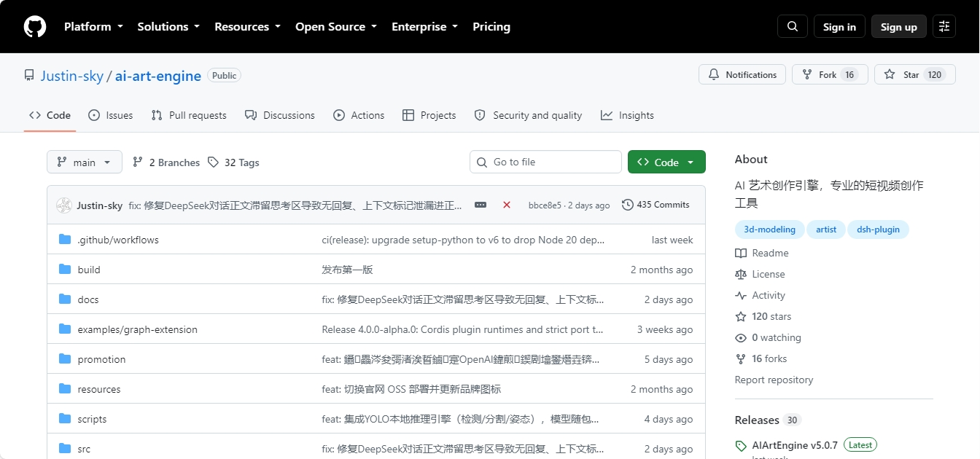
Task: Expand commit message ellipsis button
Action: point(481,205)
